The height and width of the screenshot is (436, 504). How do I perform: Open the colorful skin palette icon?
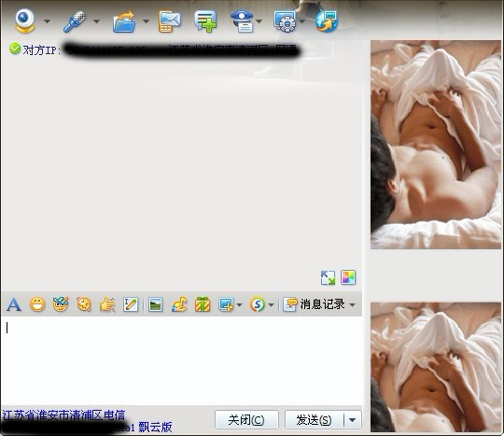[348, 277]
